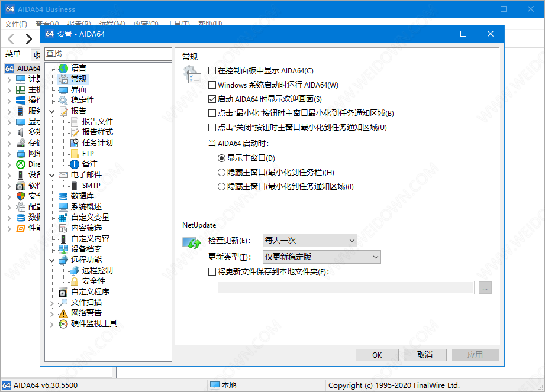The height and width of the screenshot is (392, 545).
Task: Click the 自定义程序 icon
Action: pyautogui.click(x=63, y=292)
